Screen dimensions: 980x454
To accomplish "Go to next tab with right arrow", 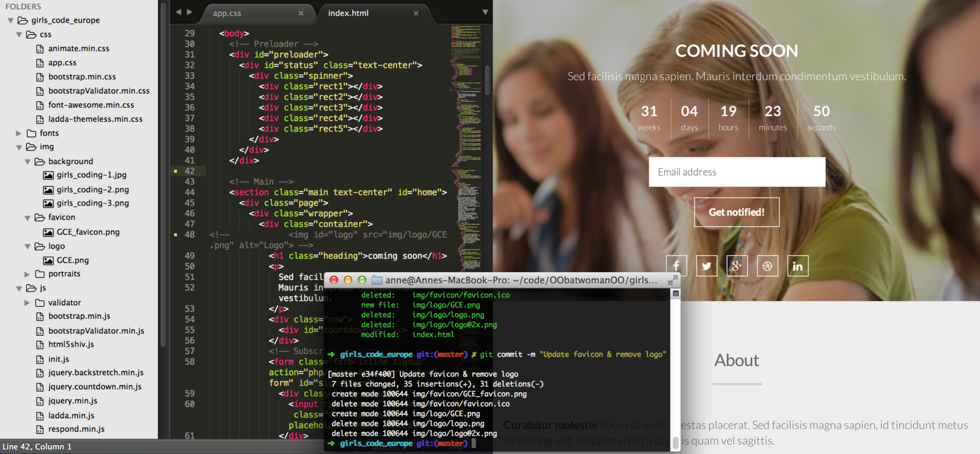I will (x=190, y=12).
